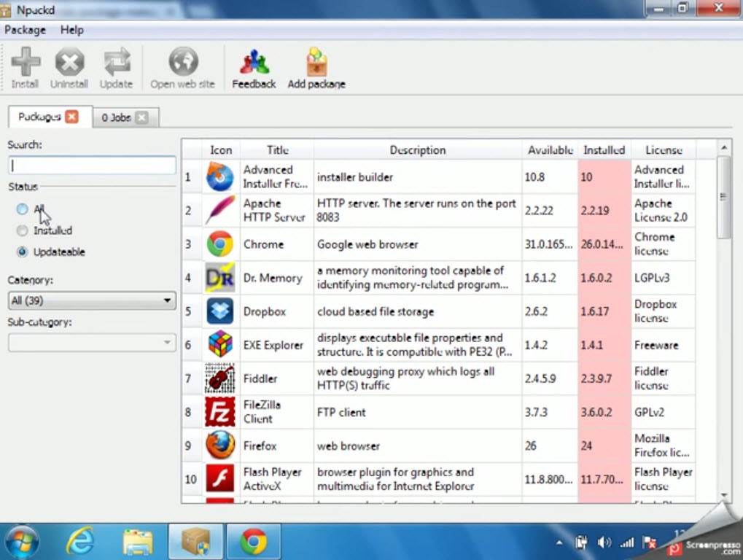Image resolution: width=743 pixels, height=560 pixels.
Task: Open the Feedback toolbar icon
Action: tap(254, 63)
